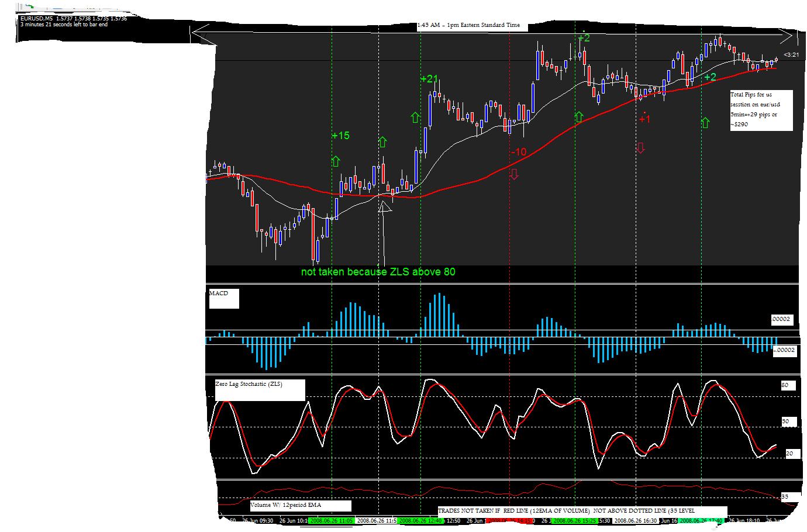
Task: Click the EURUSD,M5 symbol price header
Action: tap(73, 19)
